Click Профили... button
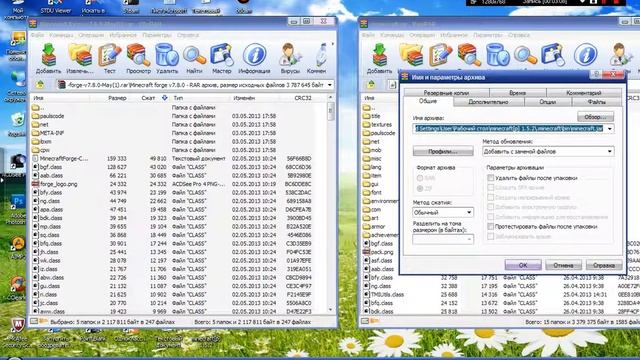 (x=443, y=151)
